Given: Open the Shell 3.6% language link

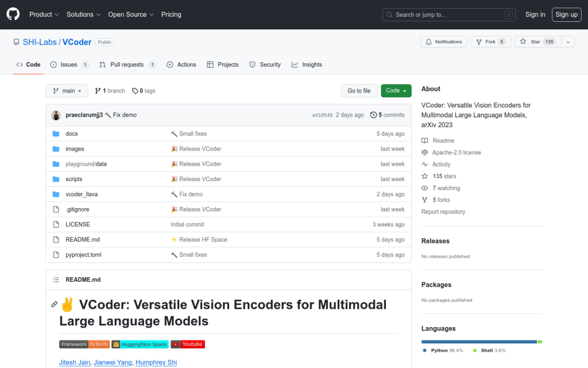Looking at the screenshot, I should click(489, 350).
